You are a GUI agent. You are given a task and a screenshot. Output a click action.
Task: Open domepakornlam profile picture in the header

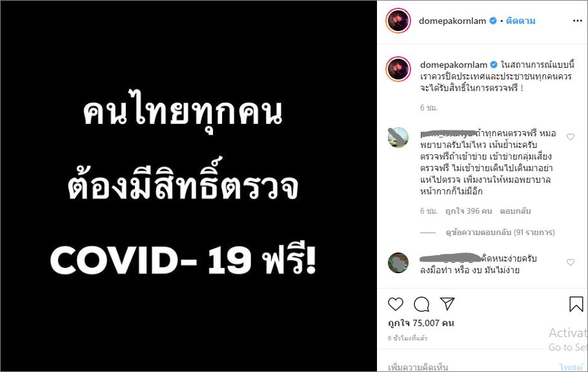(398, 21)
